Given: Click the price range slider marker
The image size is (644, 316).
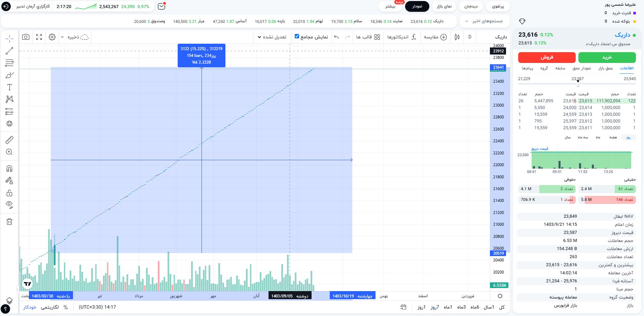Looking at the screenshot, I should (x=578, y=81).
